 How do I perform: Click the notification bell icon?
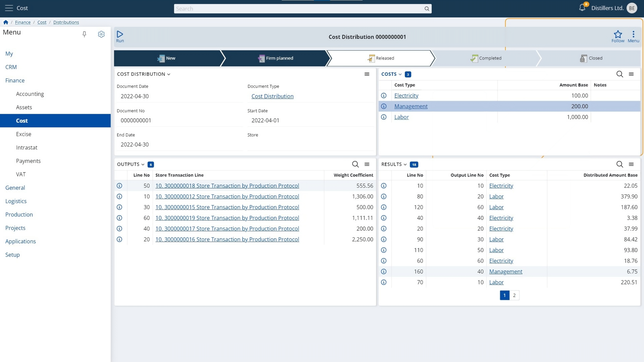[582, 8]
